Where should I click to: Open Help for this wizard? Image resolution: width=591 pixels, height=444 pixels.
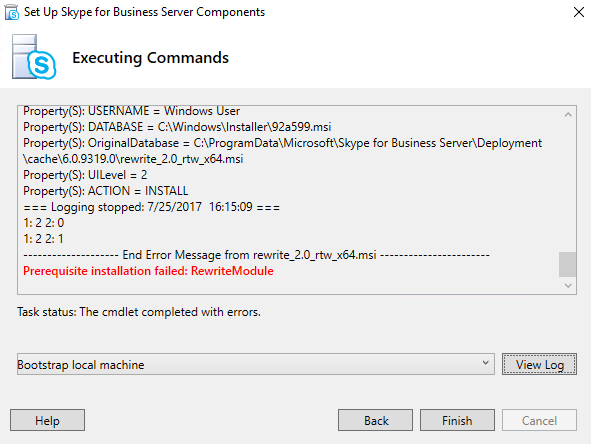47,420
